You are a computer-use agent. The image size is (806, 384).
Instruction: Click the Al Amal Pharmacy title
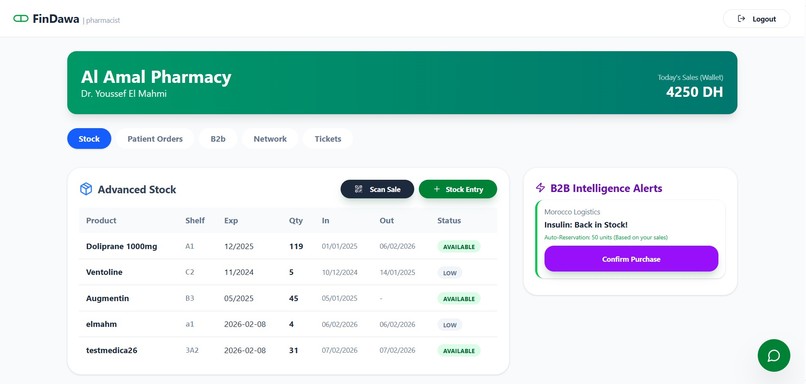pyautogui.click(x=156, y=77)
